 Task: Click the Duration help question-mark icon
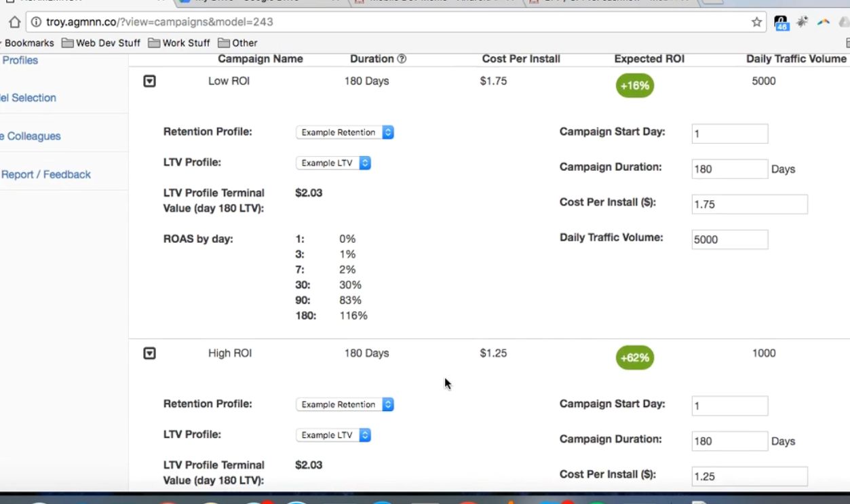tap(402, 59)
